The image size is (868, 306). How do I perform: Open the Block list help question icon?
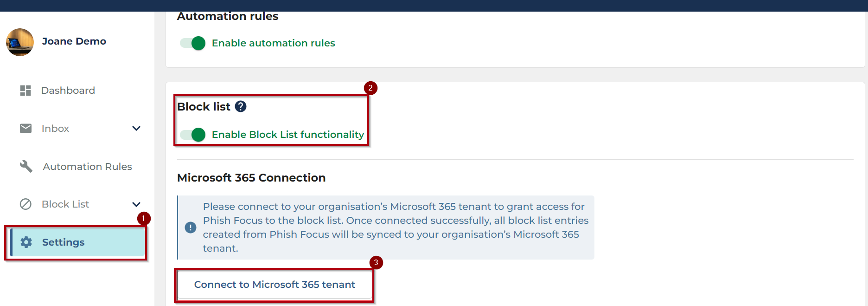[241, 107]
